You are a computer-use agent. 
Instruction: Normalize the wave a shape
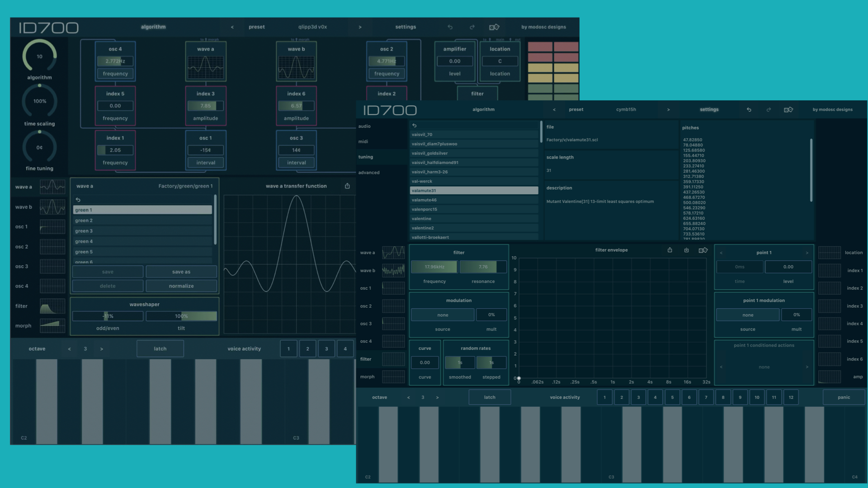tap(181, 286)
